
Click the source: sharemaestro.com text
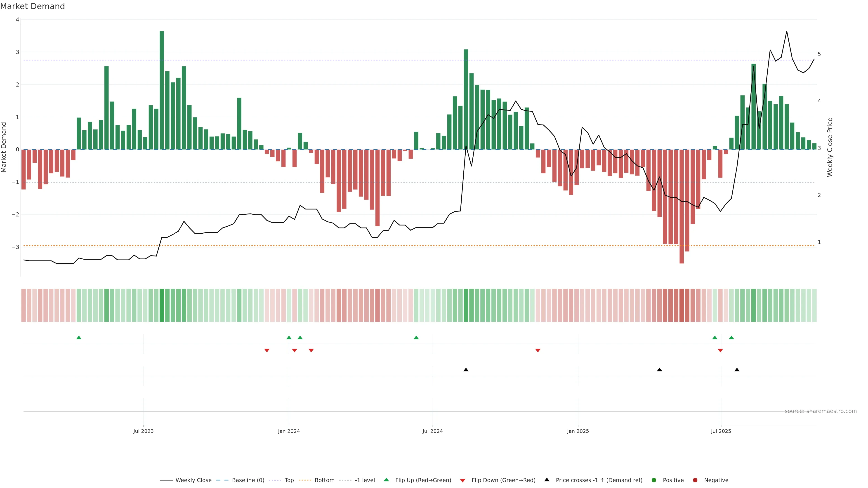[x=821, y=411]
